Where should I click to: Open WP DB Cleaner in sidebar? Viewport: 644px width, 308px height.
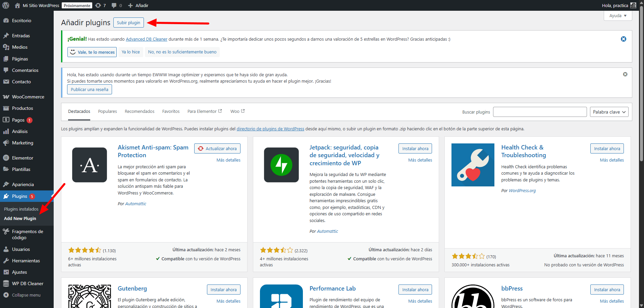[x=27, y=283]
